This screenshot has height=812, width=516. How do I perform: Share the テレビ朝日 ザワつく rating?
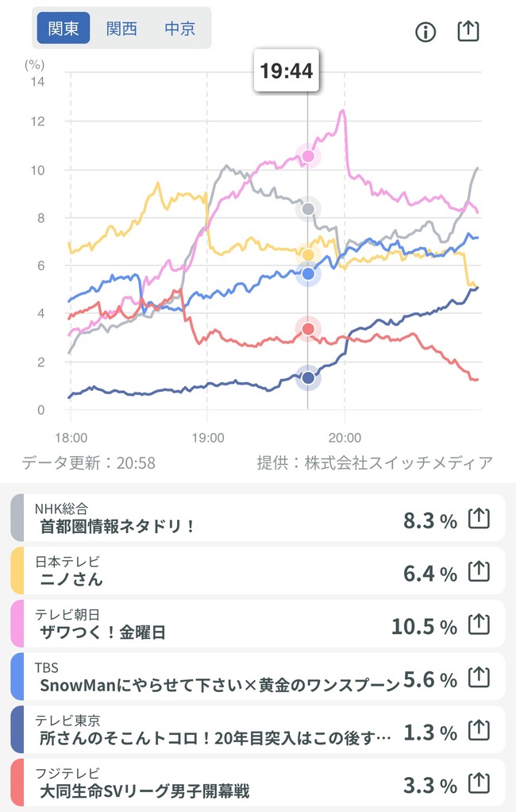click(x=479, y=624)
